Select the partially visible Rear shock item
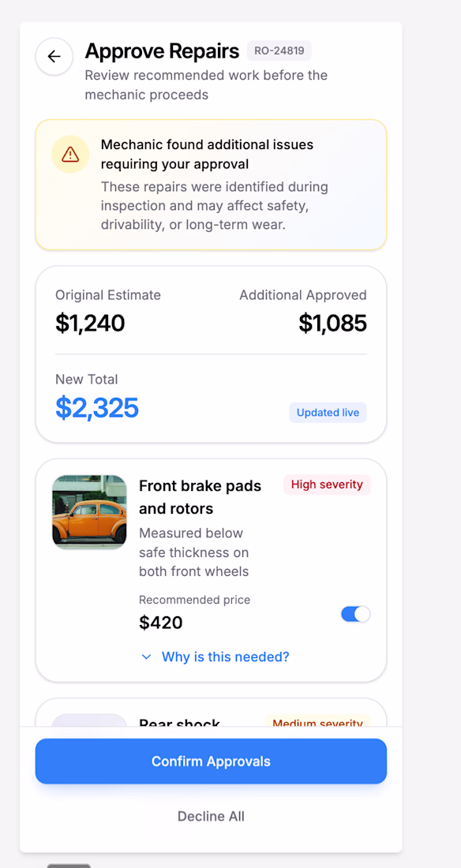Screen dimensions: 461x868 [211, 713]
